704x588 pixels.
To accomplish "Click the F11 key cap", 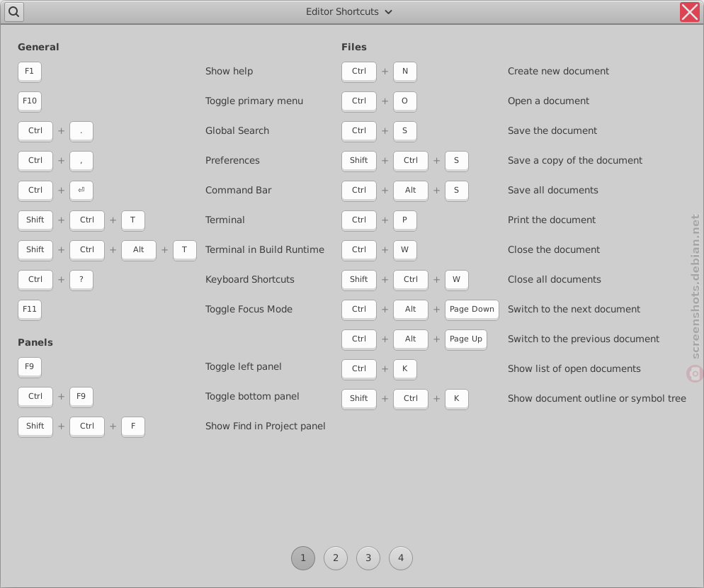I will click(x=30, y=310).
